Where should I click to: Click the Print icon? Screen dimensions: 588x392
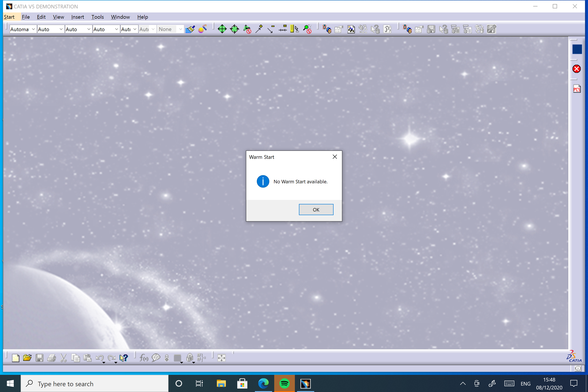[52, 358]
